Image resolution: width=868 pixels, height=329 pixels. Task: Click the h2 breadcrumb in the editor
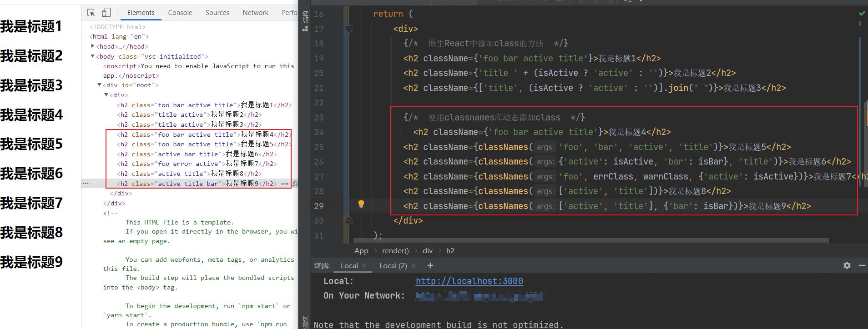tap(450, 250)
